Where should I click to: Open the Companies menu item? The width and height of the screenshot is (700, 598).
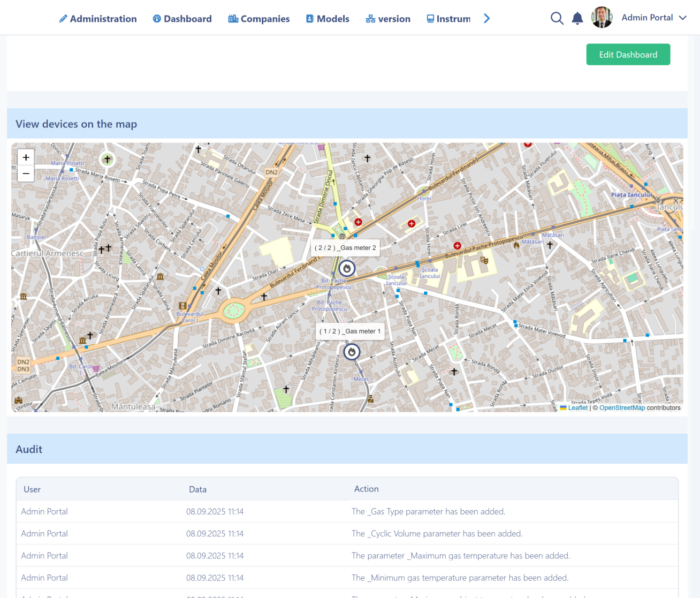259,19
